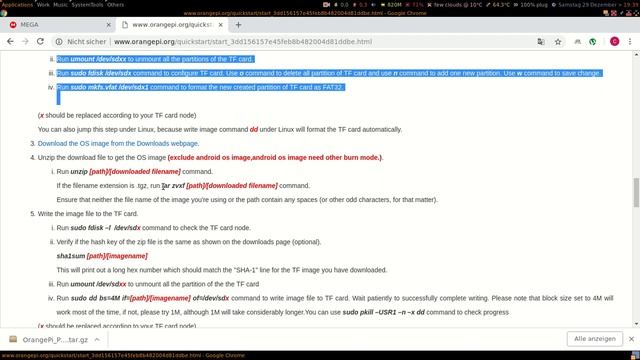Switch to the MEGA tab
The image size is (640, 360).
click(57, 25)
